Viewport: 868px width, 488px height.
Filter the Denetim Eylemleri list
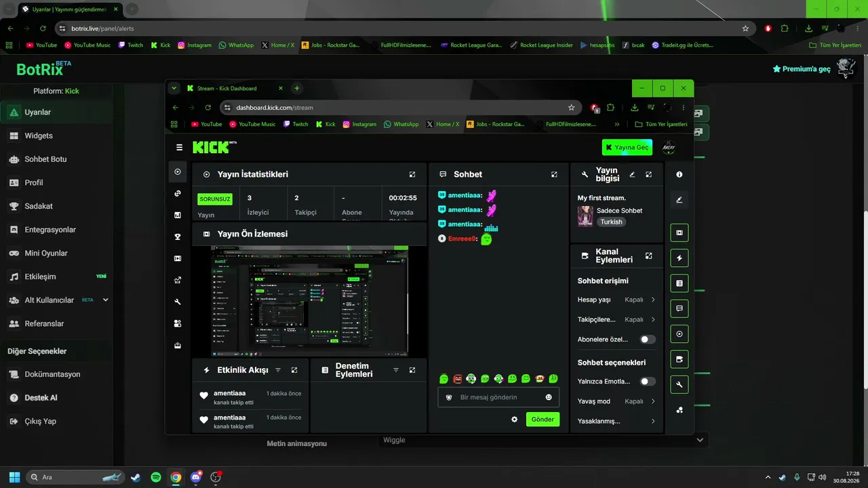(396, 370)
